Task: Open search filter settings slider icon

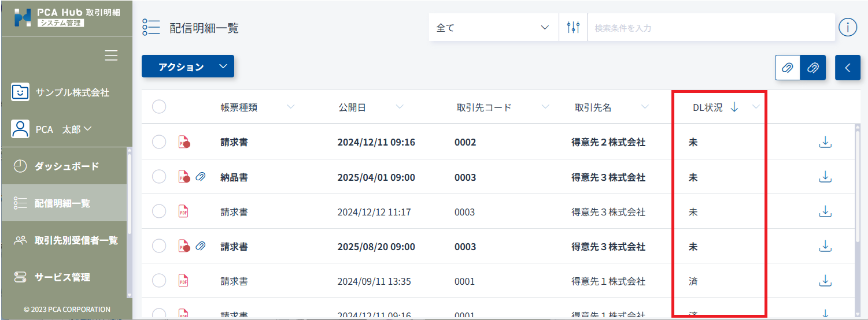Action: (573, 28)
